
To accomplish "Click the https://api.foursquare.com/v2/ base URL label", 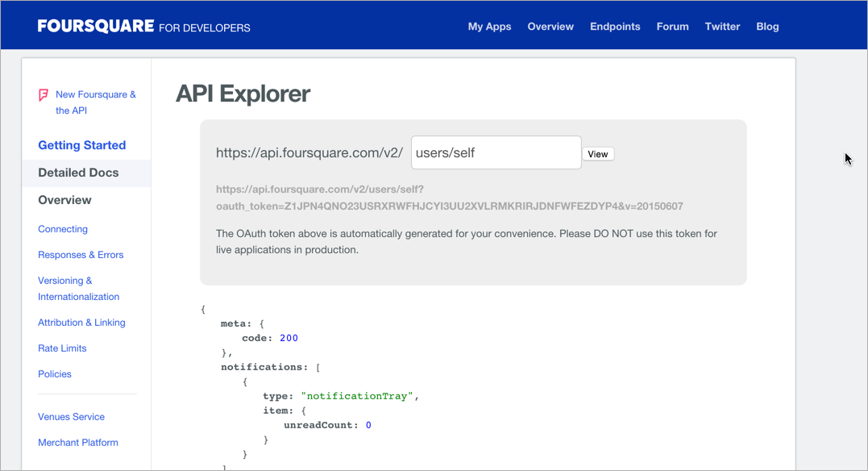I will [x=309, y=153].
